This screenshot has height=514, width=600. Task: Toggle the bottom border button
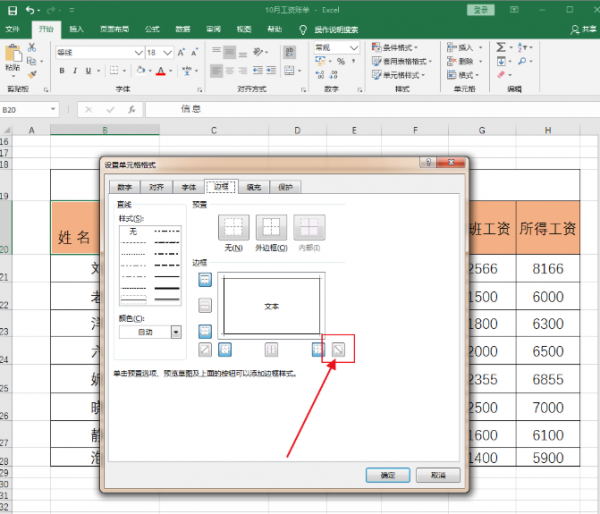click(205, 331)
